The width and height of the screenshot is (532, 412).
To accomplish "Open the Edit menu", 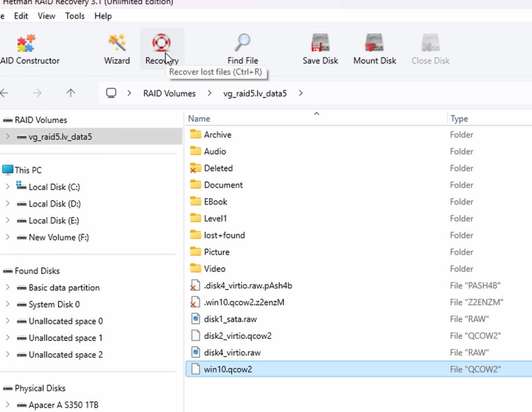I will (x=21, y=16).
